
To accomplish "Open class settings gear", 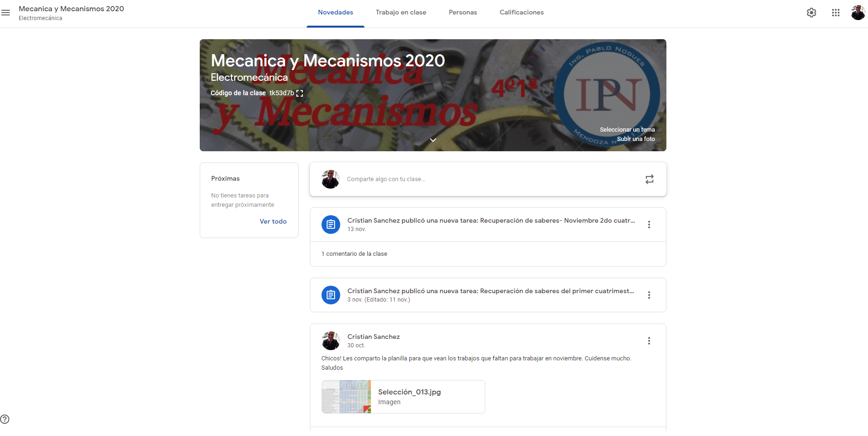I will (x=812, y=13).
